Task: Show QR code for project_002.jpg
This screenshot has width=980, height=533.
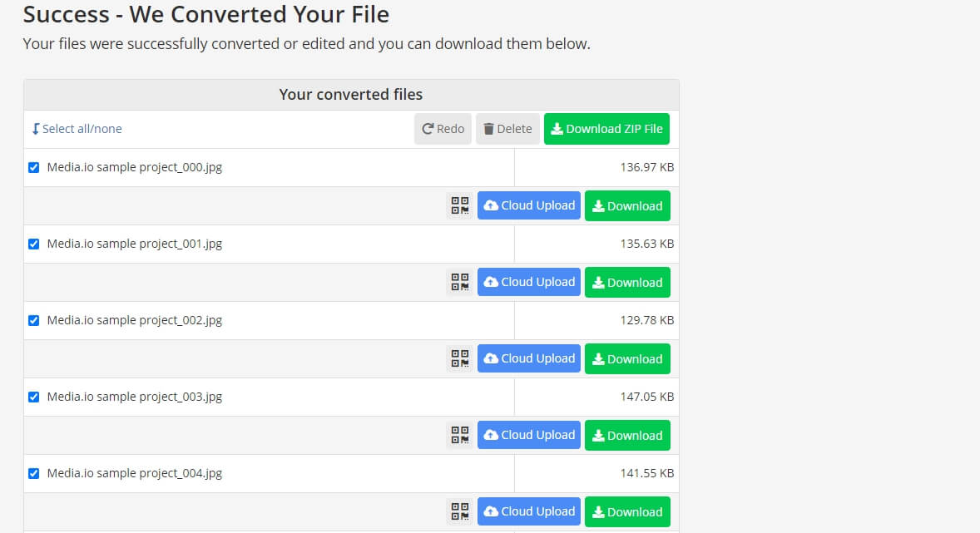Action: tap(460, 358)
